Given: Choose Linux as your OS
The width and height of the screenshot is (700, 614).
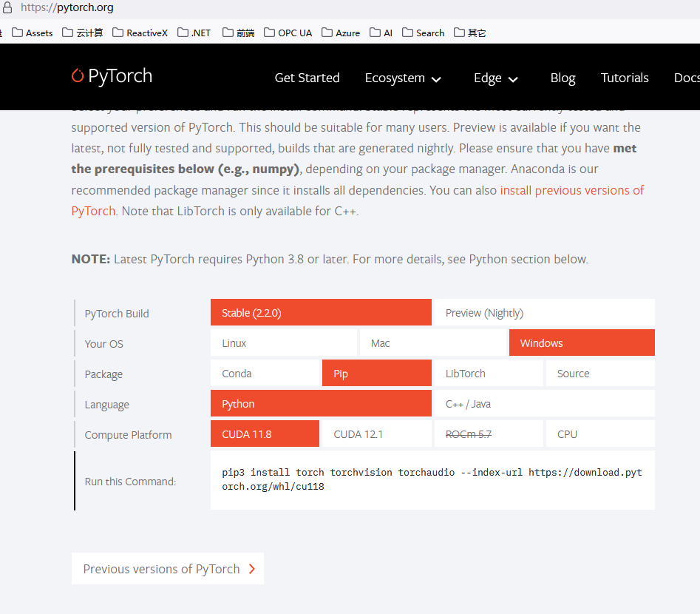Looking at the screenshot, I should [x=284, y=343].
